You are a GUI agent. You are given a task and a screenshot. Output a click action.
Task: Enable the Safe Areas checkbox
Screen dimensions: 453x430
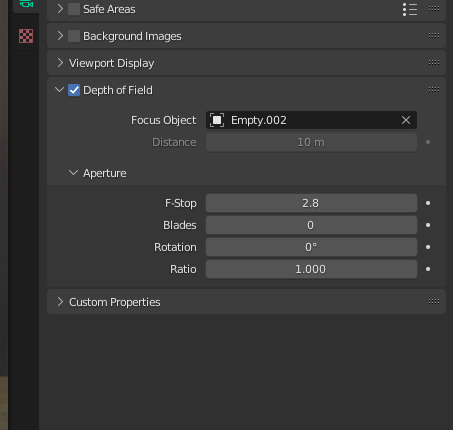coord(74,9)
